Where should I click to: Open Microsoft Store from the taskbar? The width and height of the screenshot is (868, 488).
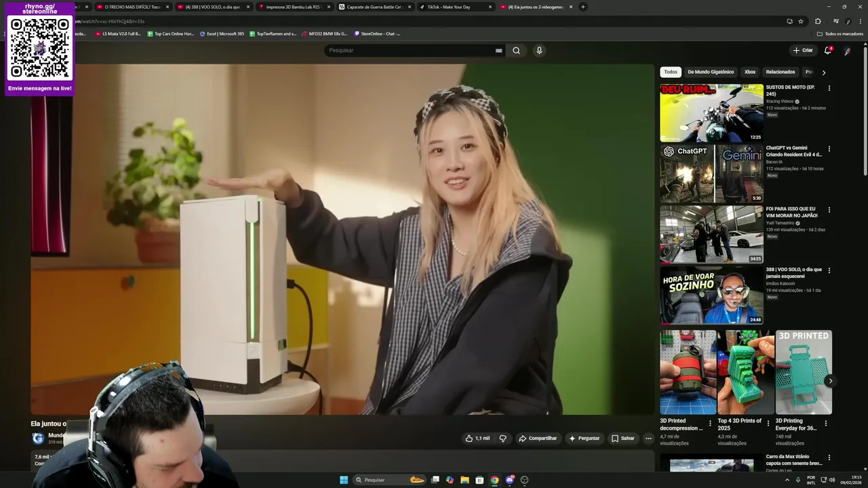[x=479, y=480]
